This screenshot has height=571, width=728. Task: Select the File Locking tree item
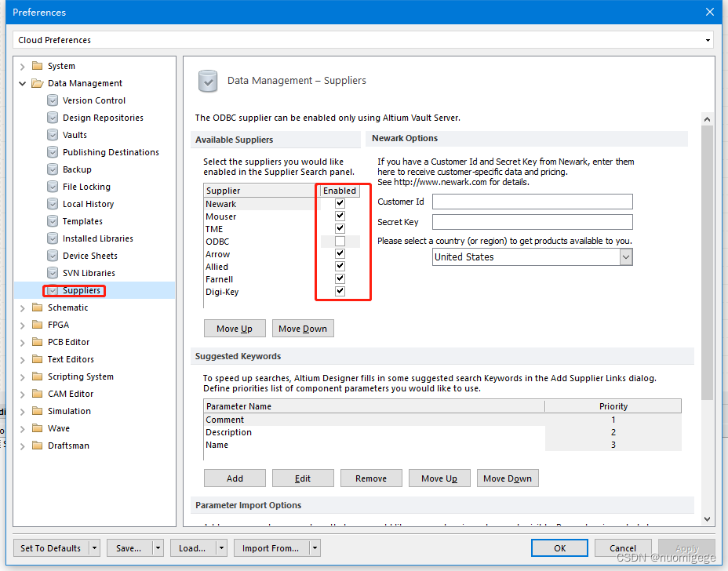(x=86, y=187)
